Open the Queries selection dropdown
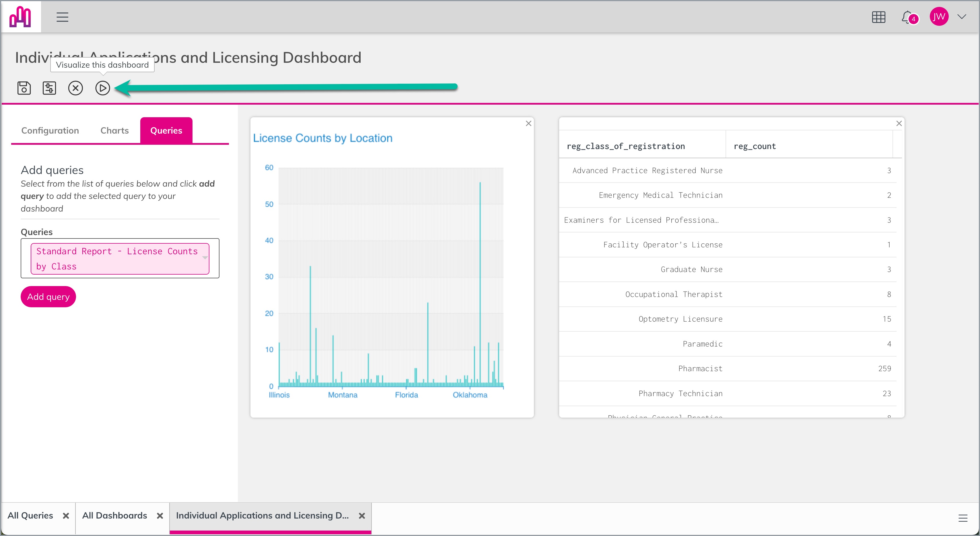The width and height of the screenshot is (980, 536). tap(120, 259)
